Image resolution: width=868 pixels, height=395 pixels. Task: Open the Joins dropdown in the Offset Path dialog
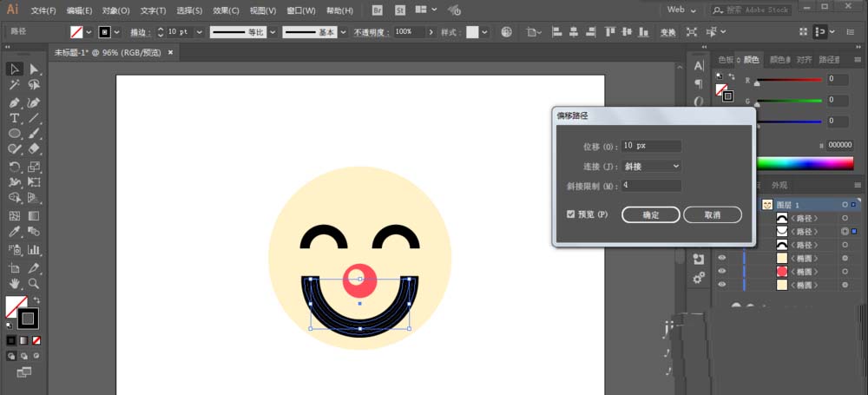[x=651, y=165]
